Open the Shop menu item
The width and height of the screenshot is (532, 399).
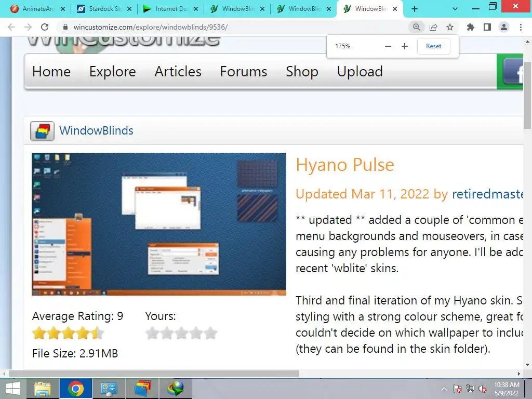point(302,72)
